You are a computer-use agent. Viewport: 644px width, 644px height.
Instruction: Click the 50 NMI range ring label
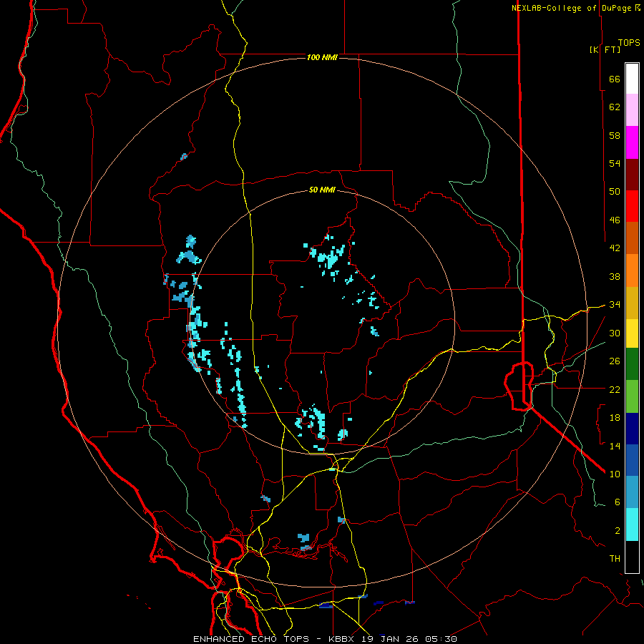pos(322,190)
